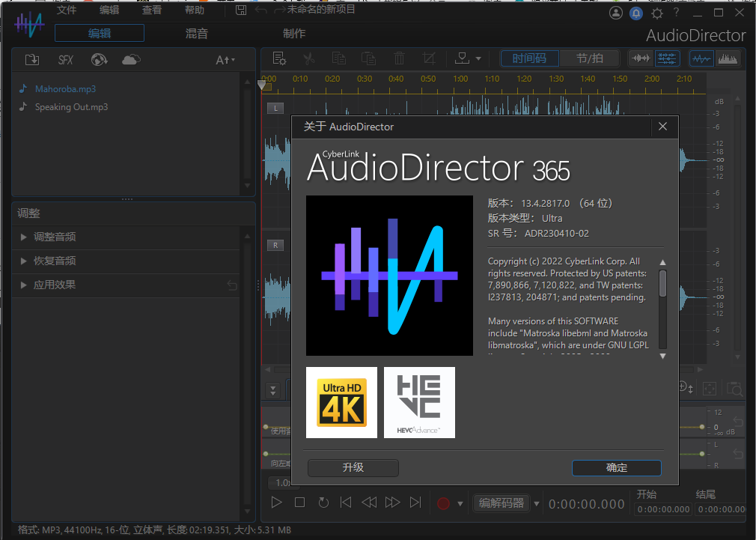Click the copy icon in edit toolbar
The height and width of the screenshot is (540, 756).
click(x=339, y=59)
